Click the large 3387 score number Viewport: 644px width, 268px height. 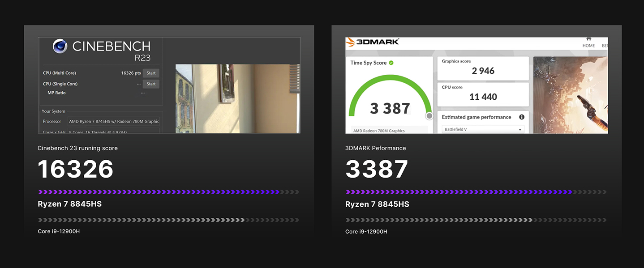tap(377, 169)
